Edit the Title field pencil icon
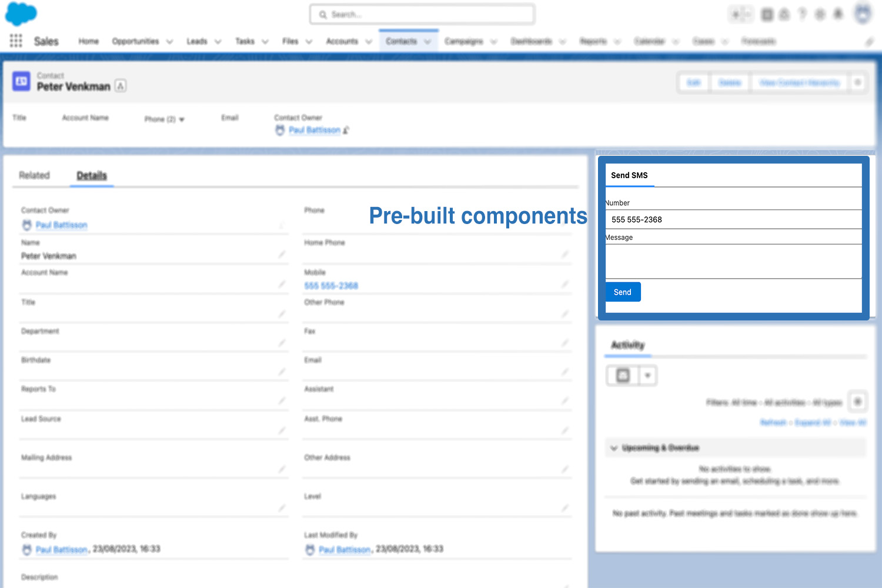The width and height of the screenshot is (882, 588). (x=281, y=313)
